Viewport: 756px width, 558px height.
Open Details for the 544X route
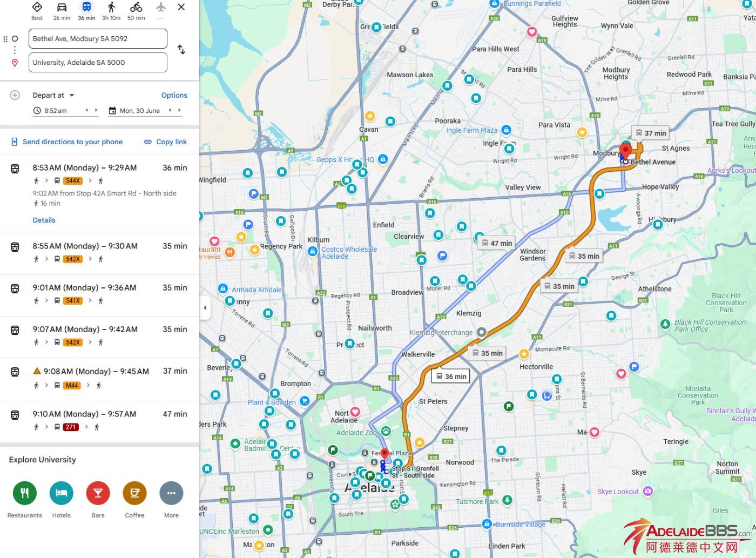coord(44,220)
